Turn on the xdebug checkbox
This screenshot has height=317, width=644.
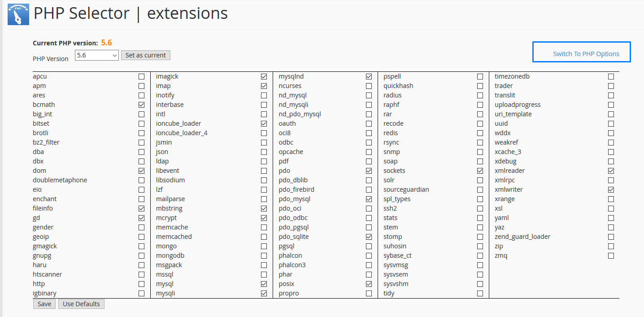tap(611, 162)
